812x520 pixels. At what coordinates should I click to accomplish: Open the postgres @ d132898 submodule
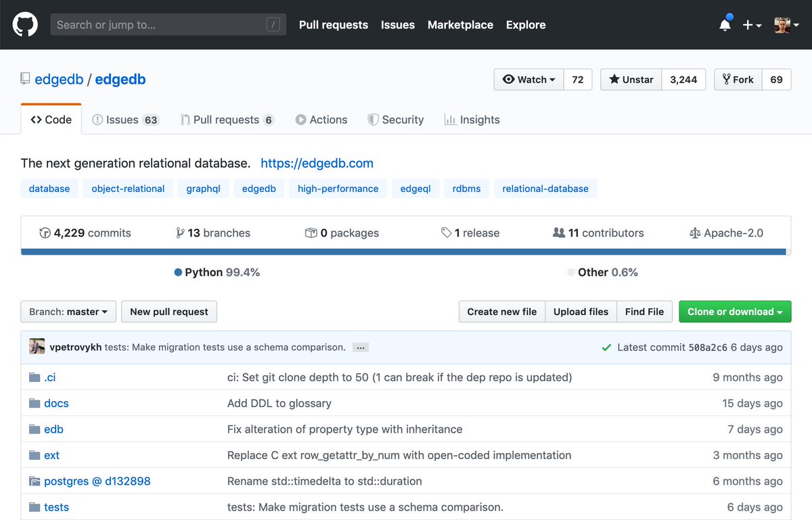point(97,481)
